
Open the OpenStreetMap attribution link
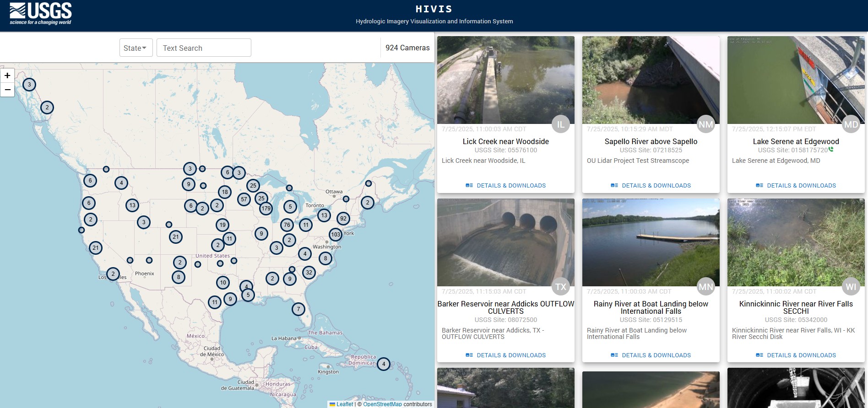click(382, 404)
